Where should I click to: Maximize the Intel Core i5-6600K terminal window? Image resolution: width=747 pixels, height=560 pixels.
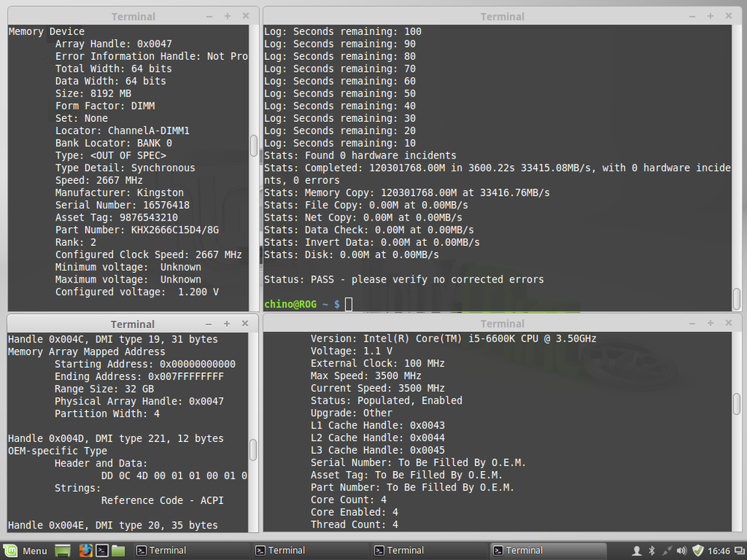710,323
